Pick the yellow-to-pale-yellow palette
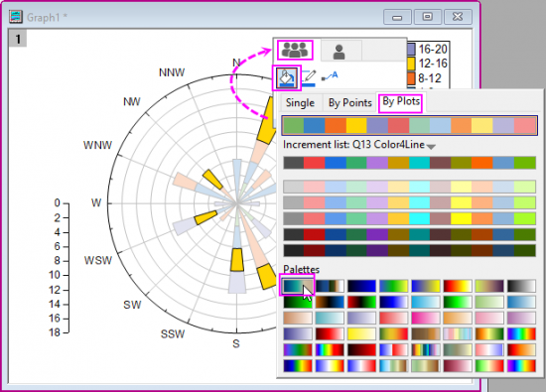 coord(361,333)
